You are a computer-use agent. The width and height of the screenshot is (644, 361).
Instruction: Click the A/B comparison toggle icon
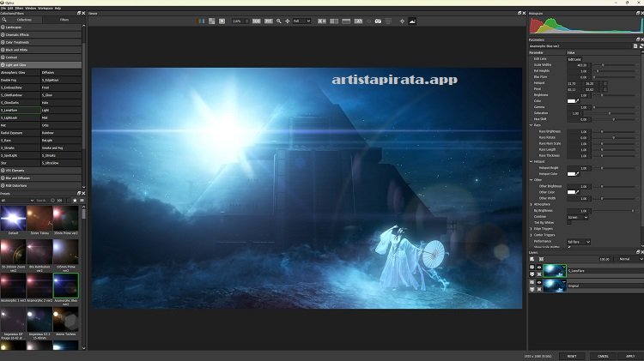click(358, 21)
